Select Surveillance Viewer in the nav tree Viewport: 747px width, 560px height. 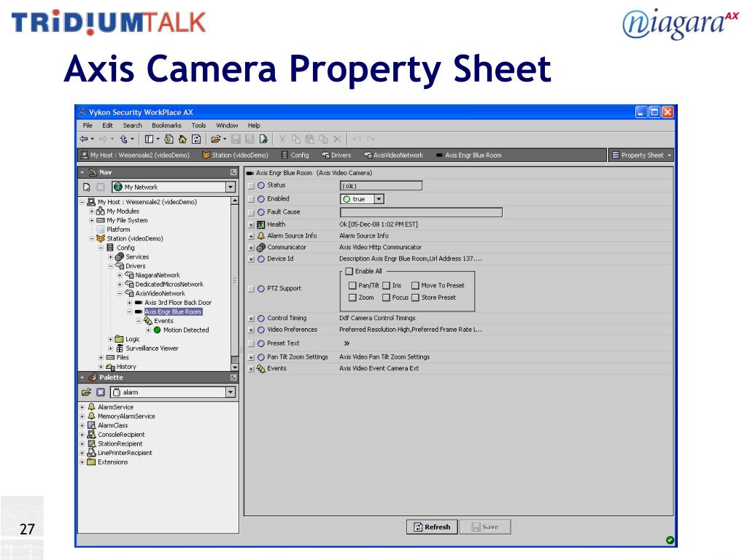(x=152, y=348)
